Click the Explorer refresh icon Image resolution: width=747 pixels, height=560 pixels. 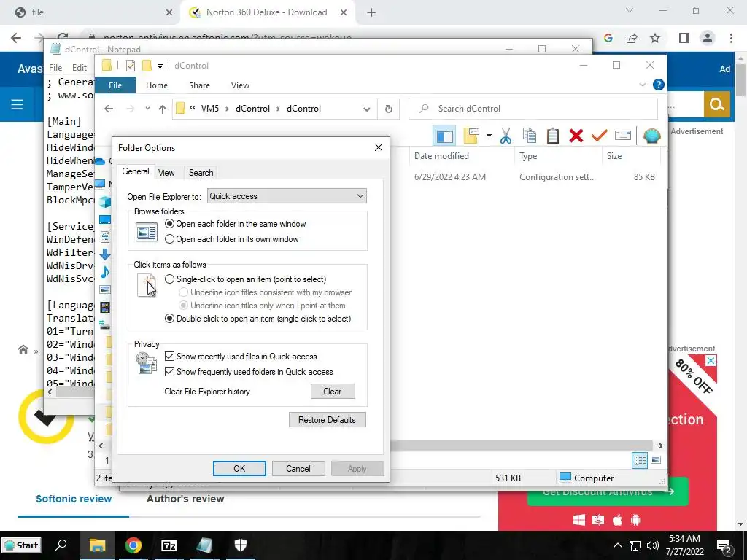[388, 109]
